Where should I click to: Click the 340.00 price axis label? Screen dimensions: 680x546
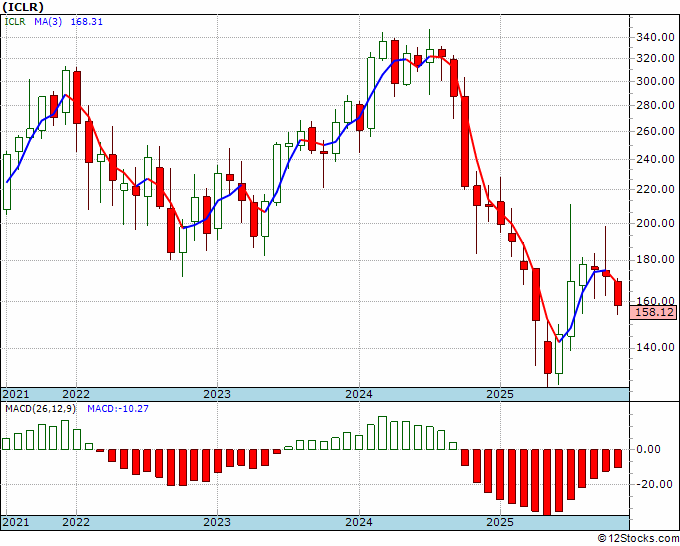click(x=655, y=38)
